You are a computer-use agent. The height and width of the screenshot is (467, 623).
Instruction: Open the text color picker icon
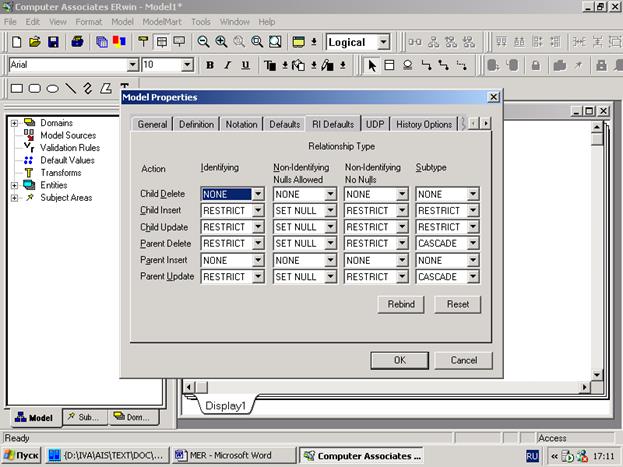click(x=271, y=65)
